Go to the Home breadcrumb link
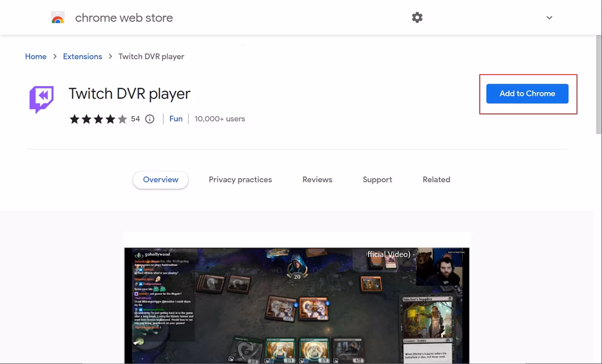The image size is (602, 364). [x=36, y=56]
